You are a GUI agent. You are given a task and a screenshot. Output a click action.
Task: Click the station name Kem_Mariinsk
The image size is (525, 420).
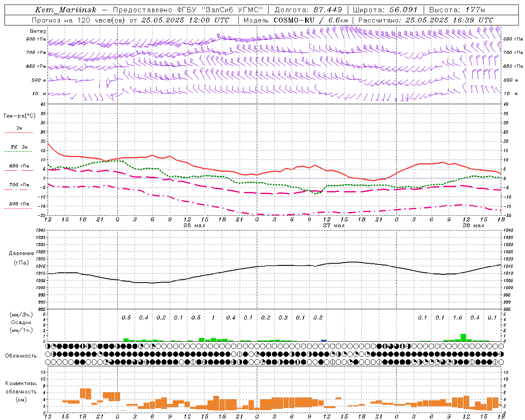[x=66, y=10]
